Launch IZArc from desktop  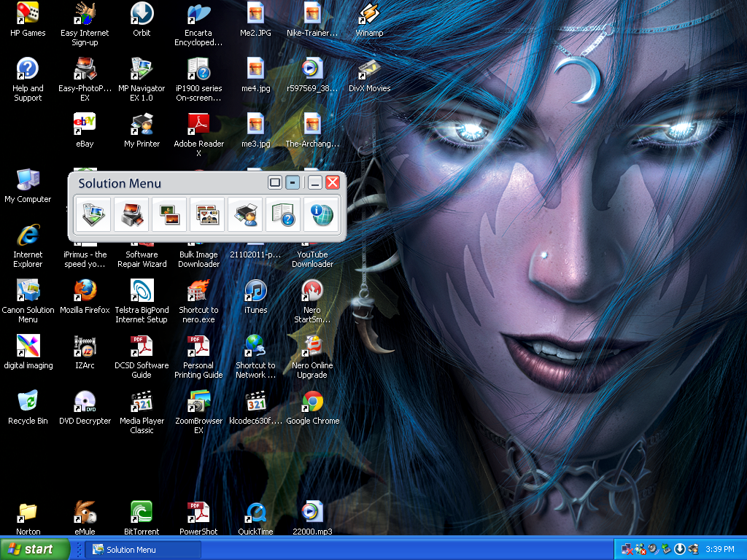pos(85,352)
